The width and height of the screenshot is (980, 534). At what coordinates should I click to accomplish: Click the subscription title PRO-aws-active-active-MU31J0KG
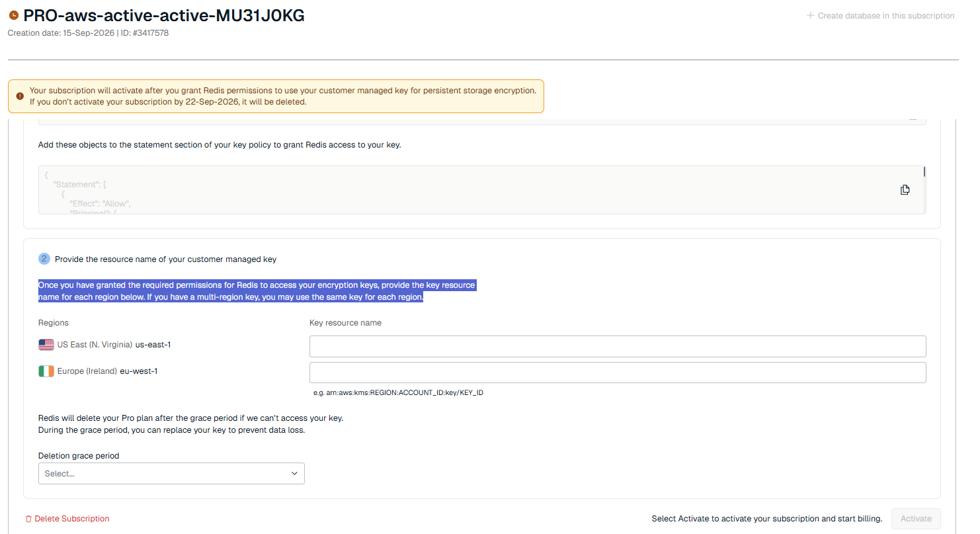point(164,16)
